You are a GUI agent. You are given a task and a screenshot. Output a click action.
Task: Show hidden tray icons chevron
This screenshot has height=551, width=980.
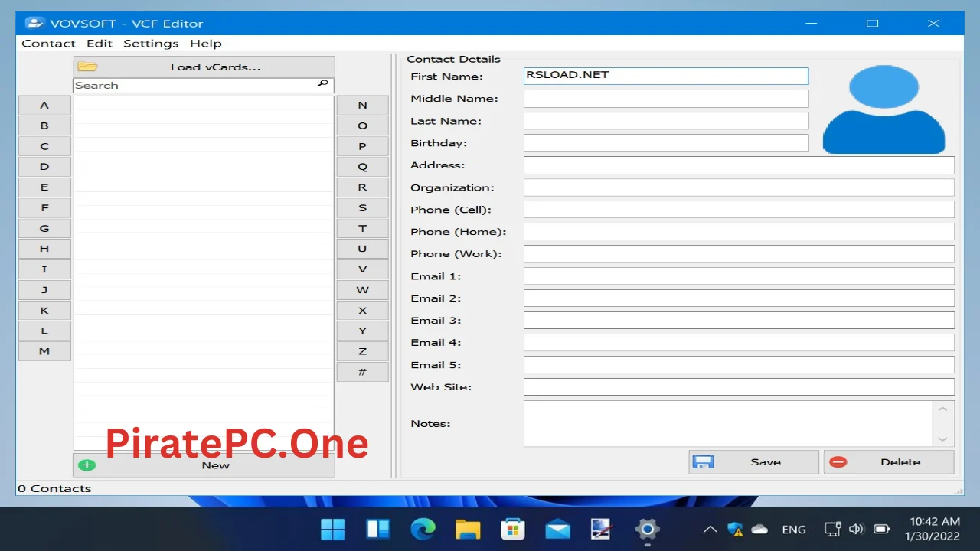710,529
